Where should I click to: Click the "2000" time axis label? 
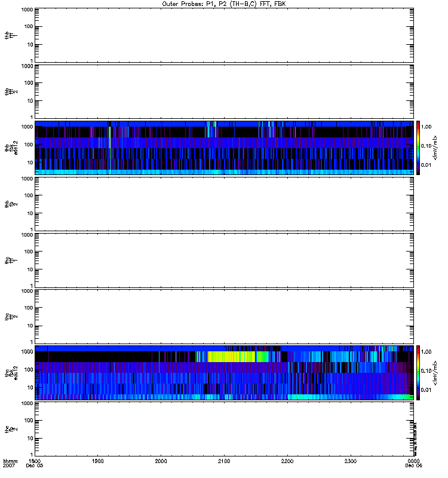click(161, 461)
